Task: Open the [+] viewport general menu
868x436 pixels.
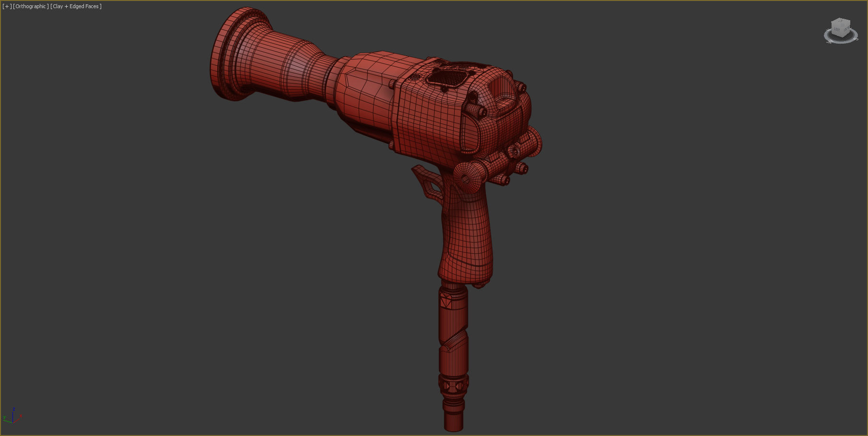Action: click(7, 6)
